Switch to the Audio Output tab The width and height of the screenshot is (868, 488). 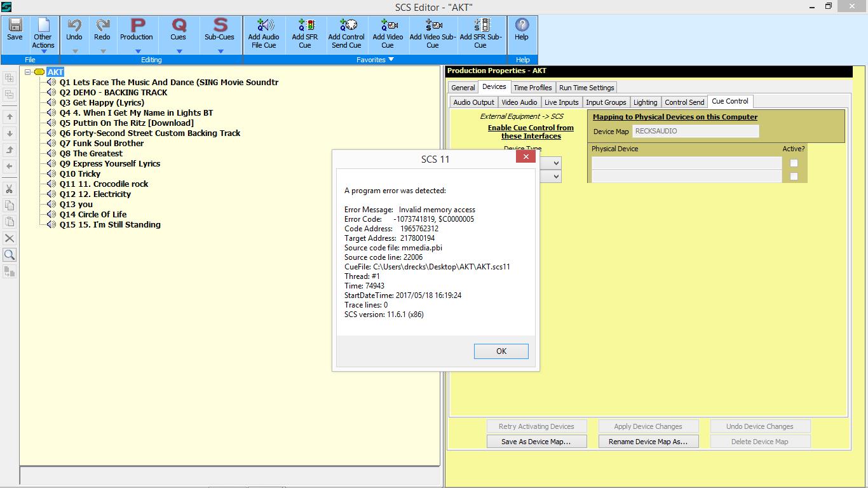pos(473,102)
